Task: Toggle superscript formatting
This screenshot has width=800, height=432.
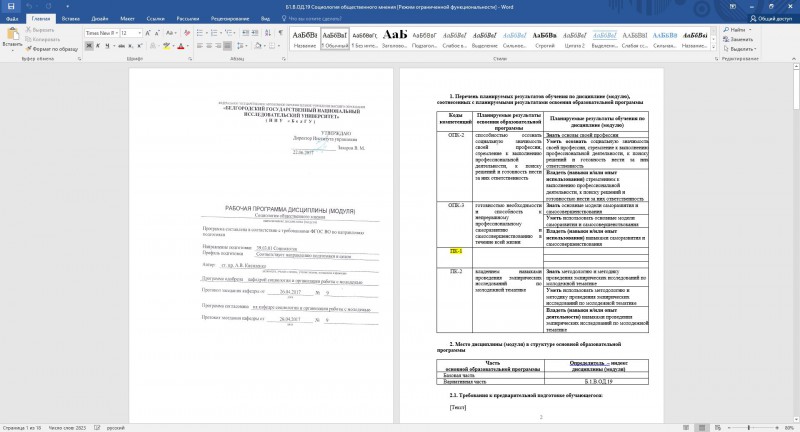Action: pyautogui.click(x=140, y=46)
